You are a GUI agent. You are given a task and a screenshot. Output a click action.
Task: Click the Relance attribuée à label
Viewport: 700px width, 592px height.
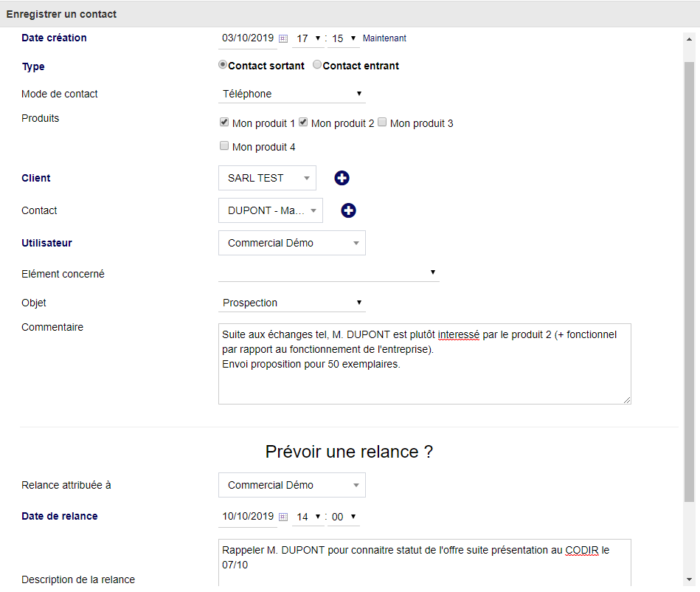coord(66,485)
